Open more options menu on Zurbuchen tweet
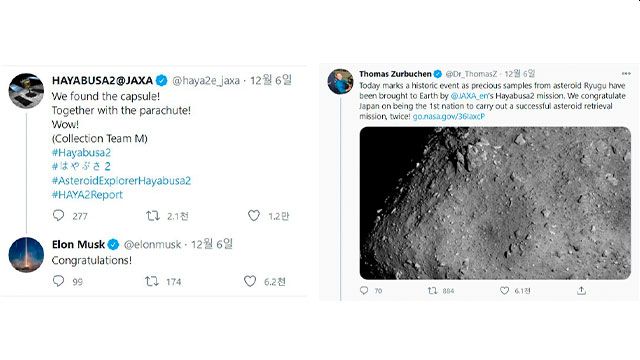The image size is (640, 360). (626, 73)
